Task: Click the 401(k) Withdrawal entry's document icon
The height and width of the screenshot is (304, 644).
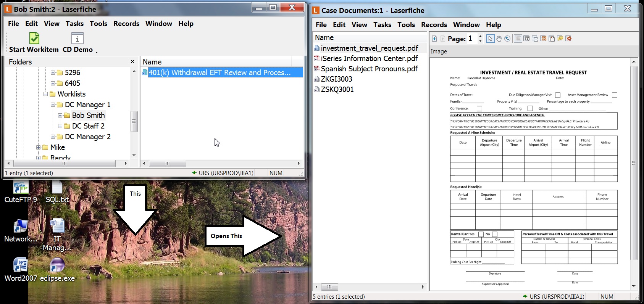Action: click(x=145, y=72)
